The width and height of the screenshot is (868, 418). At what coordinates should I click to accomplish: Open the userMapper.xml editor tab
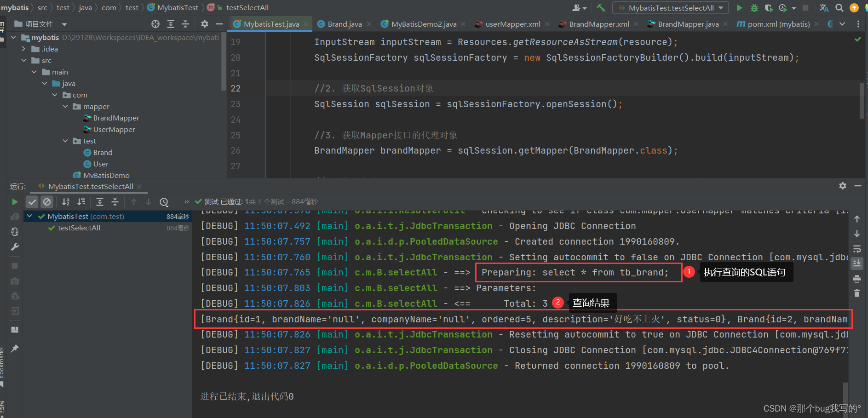tap(512, 24)
